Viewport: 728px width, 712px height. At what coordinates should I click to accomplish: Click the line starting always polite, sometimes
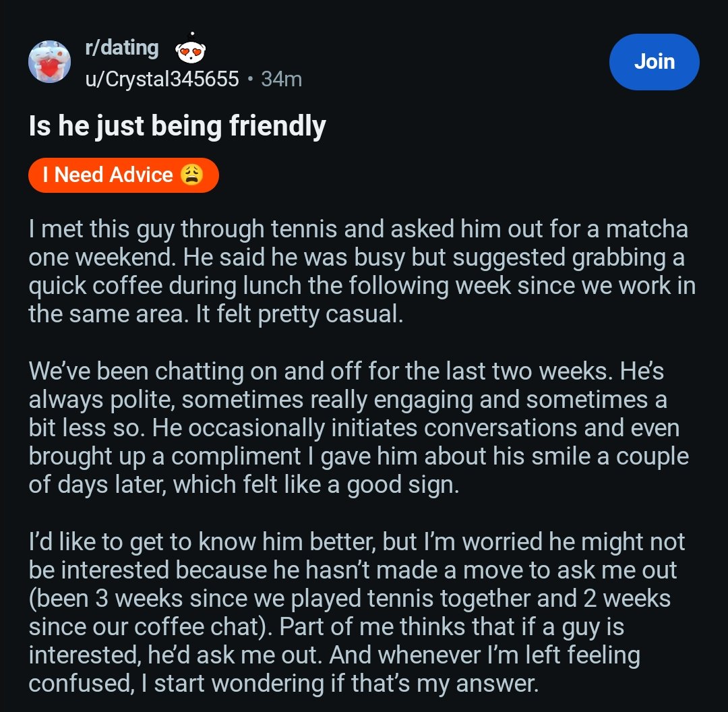point(348,400)
